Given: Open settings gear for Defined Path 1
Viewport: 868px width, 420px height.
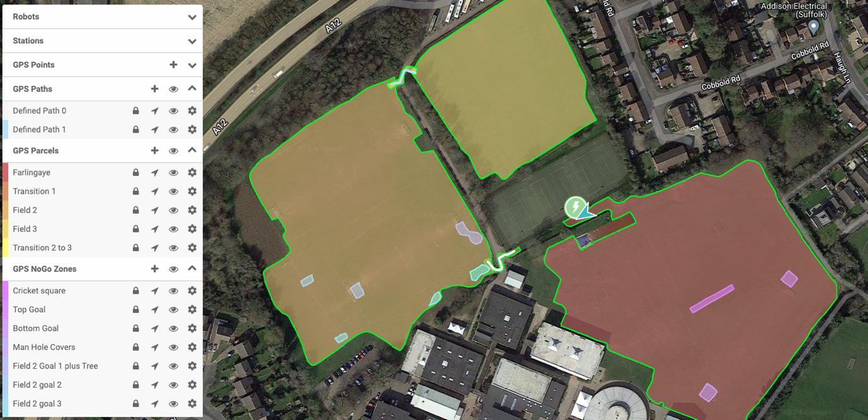Looking at the screenshot, I should point(192,129).
